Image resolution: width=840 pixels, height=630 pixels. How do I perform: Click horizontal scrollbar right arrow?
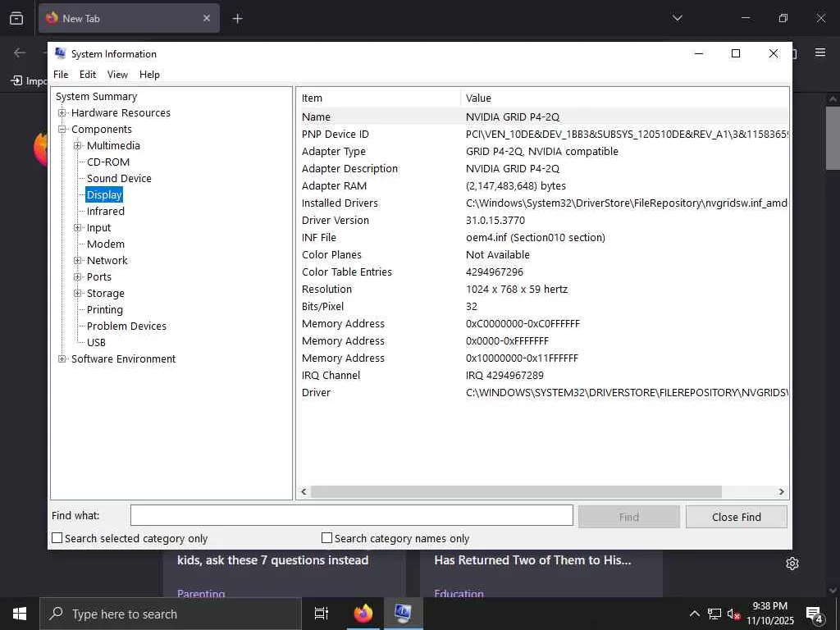[x=781, y=492]
